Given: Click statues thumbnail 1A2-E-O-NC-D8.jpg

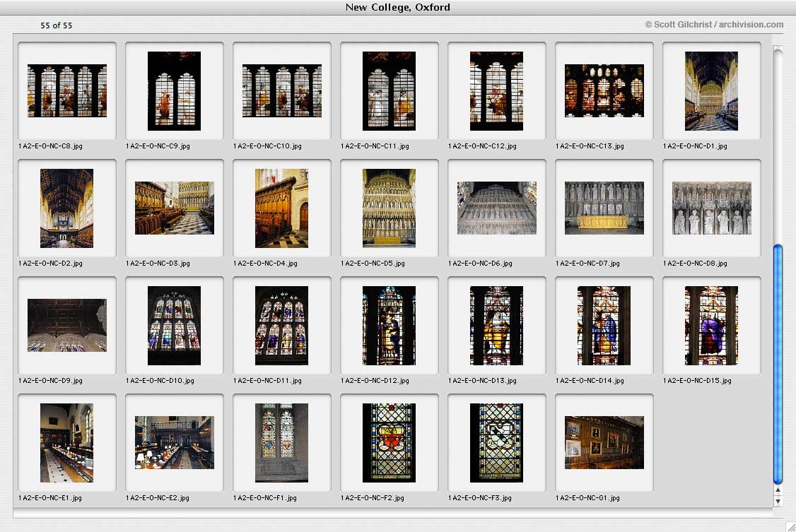Looking at the screenshot, I should 711,208.
